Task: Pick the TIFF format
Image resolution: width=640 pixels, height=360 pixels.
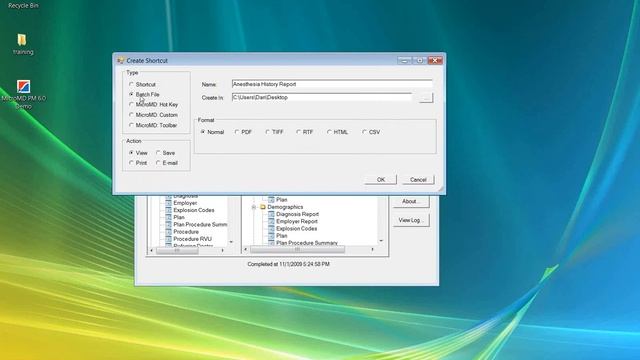Action: [274, 132]
